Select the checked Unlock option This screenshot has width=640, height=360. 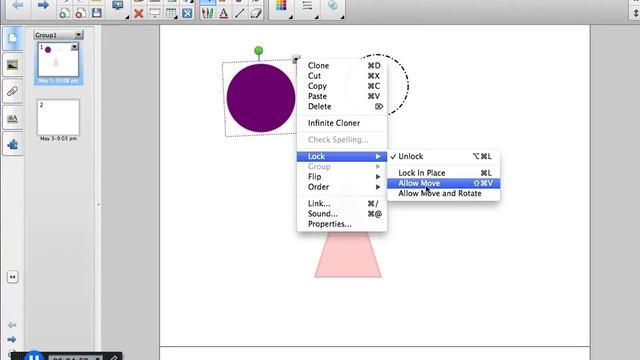[x=444, y=156]
